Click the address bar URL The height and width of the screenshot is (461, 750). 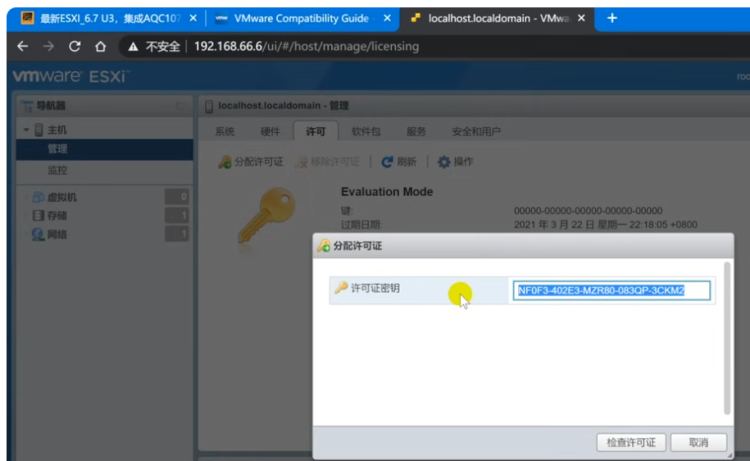[306, 46]
